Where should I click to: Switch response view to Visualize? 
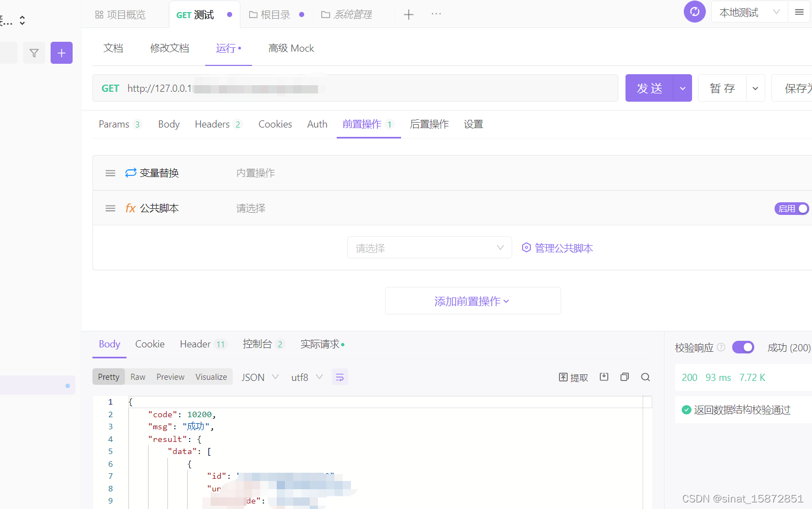tap(211, 377)
